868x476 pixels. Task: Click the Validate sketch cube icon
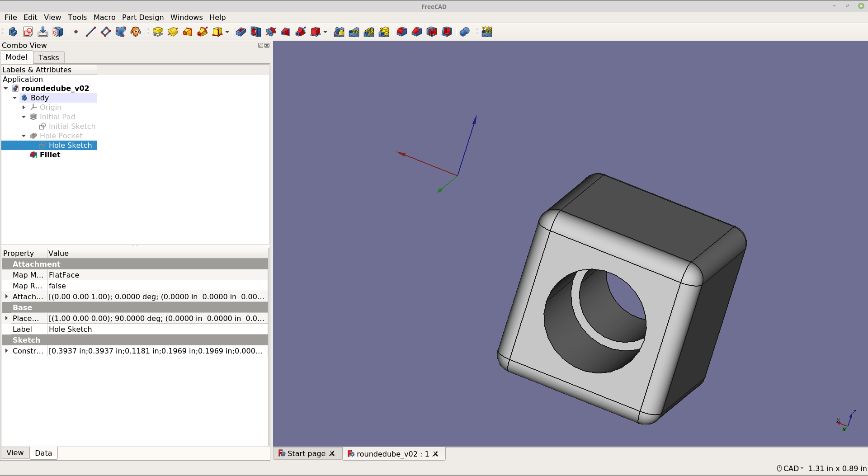[x=58, y=32]
